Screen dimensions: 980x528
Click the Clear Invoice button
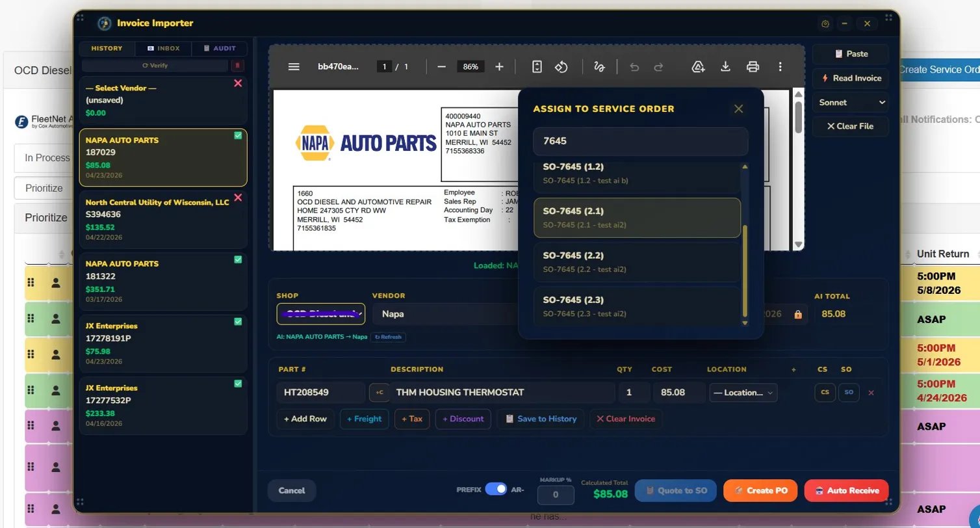[x=626, y=419]
